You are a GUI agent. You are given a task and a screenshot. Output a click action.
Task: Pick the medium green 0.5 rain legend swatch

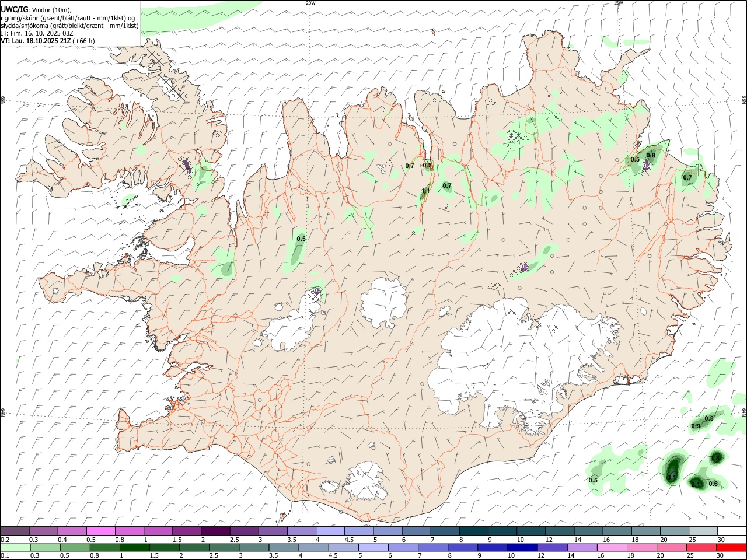click(74, 547)
